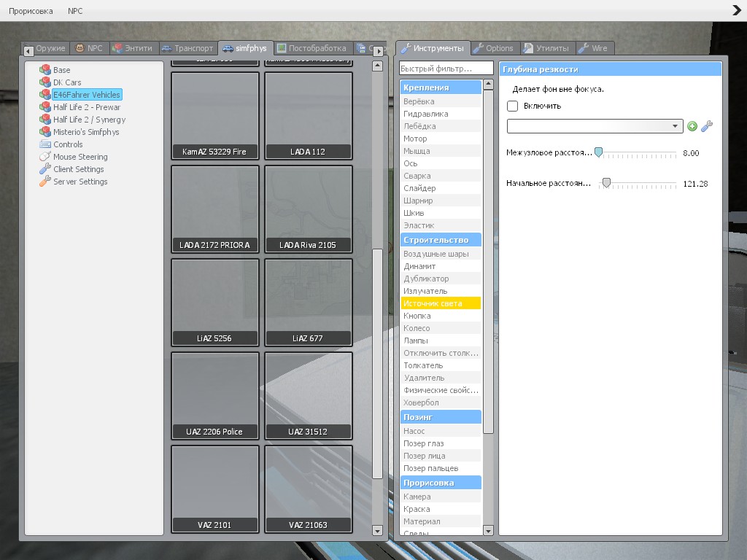
Task: Spawn the VAZ 21063 vehicle
Action: tap(309, 489)
